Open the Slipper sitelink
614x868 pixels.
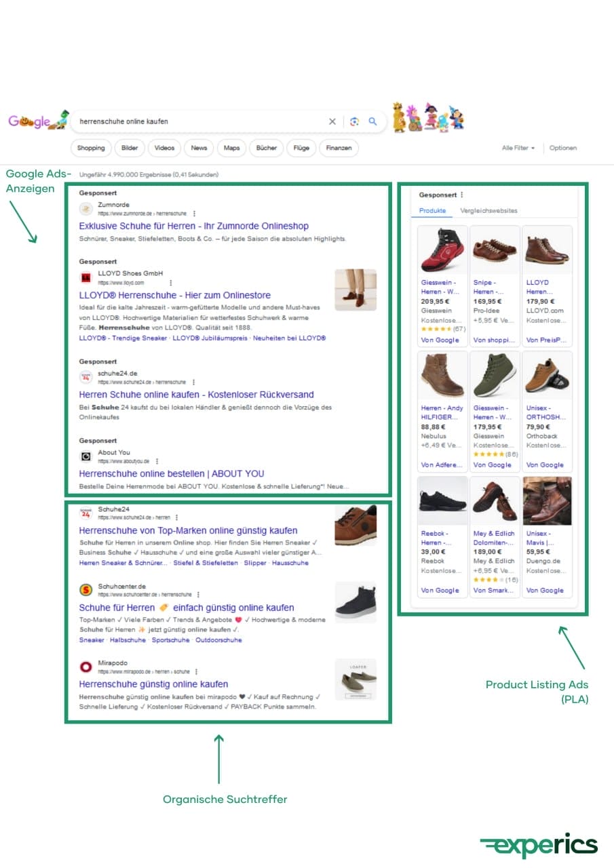tap(255, 563)
